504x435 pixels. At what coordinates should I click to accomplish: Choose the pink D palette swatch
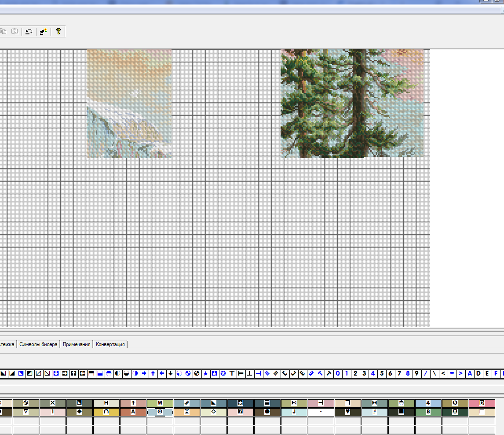pyautogui.click(x=482, y=403)
